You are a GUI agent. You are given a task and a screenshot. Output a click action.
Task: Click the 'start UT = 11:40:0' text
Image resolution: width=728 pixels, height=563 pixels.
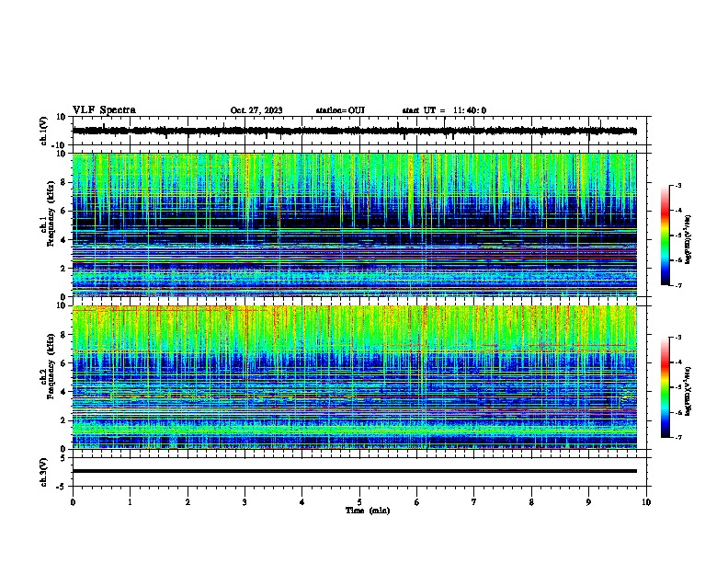[444, 110]
